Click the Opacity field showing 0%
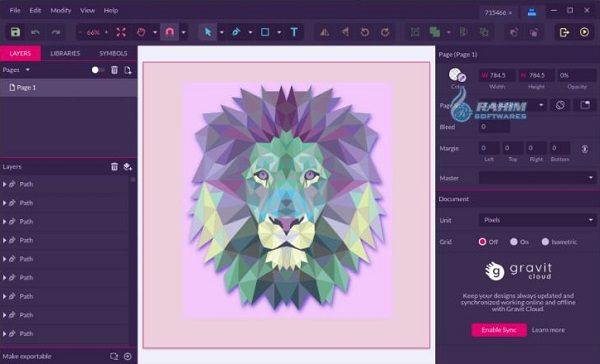This screenshot has width=600, height=364. point(577,75)
